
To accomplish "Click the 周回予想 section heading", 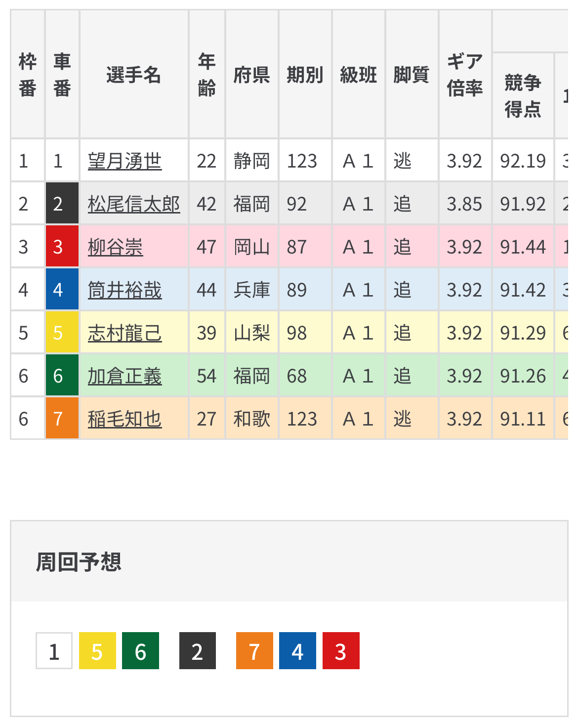I will coord(79,562).
